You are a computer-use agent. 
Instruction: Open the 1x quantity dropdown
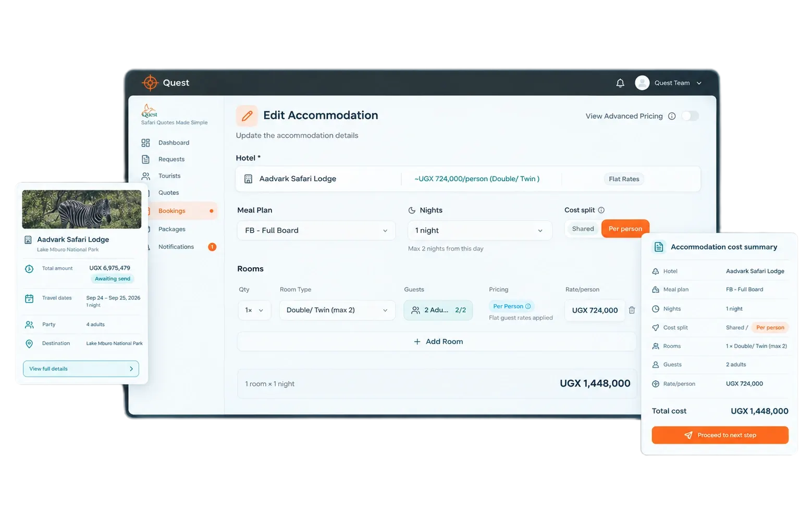[254, 310]
